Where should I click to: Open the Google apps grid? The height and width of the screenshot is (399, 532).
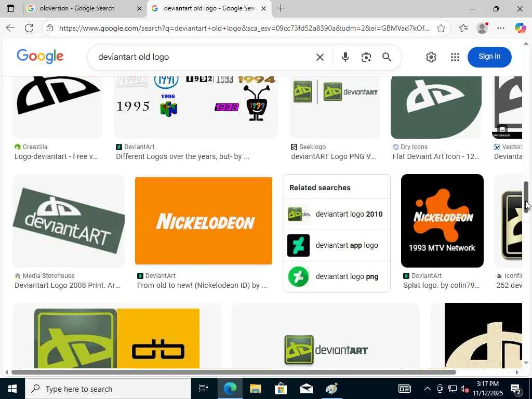(x=455, y=57)
